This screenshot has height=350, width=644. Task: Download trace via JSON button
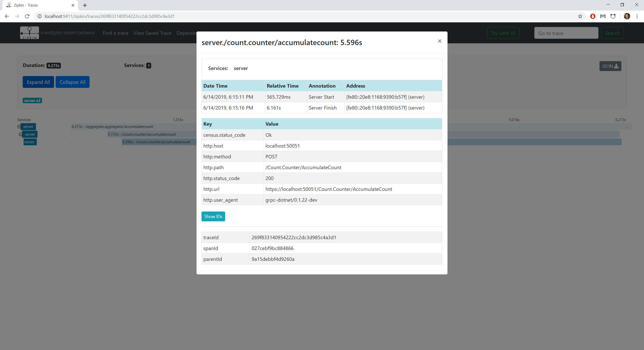point(610,66)
